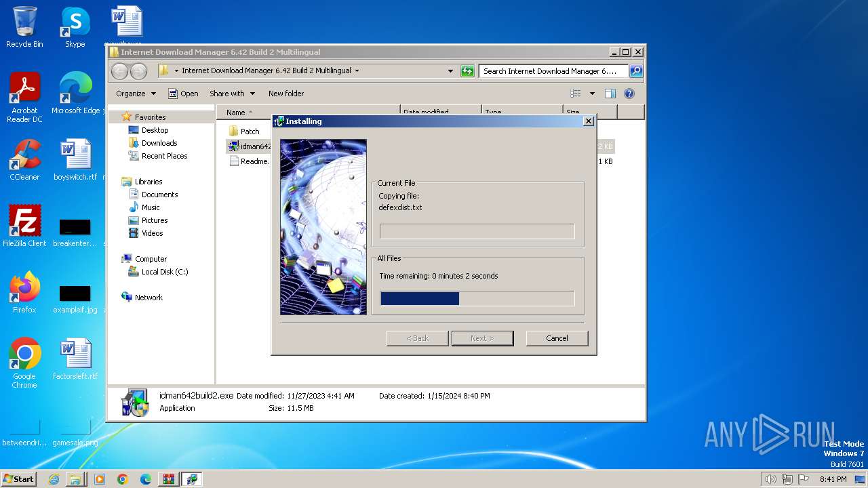This screenshot has width=868, height=488.
Task: Open Windows Media Player from taskbar
Action: (x=100, y=479)
